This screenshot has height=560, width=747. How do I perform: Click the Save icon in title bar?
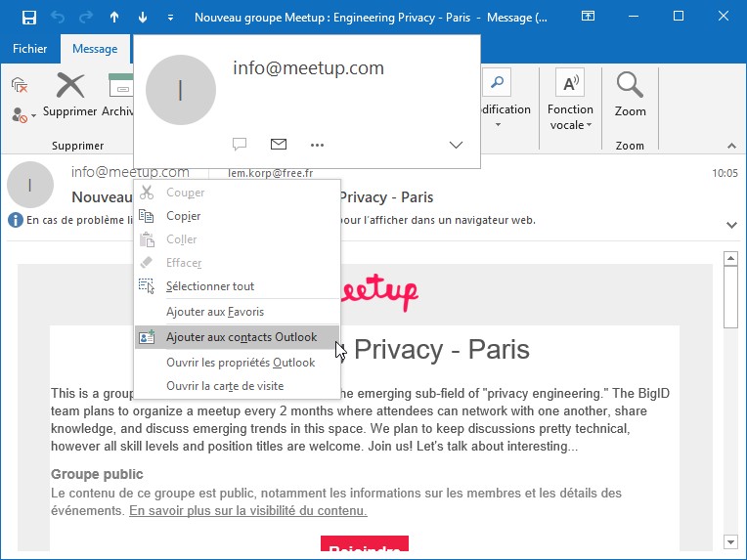click(28, 17)
